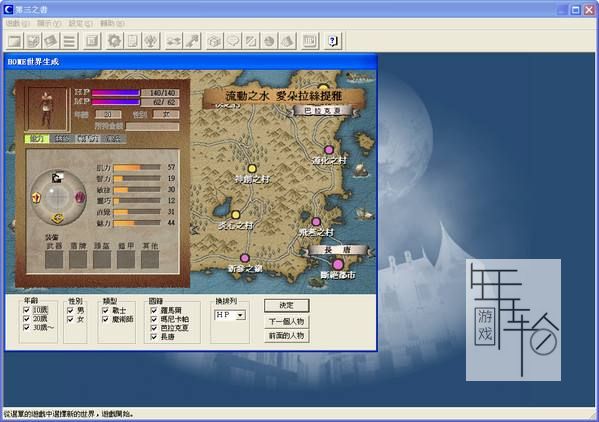This screenshot has width=599, height=422.
Task: Uncheck the 10歲 age checkbox
Action: pos(26,310)
